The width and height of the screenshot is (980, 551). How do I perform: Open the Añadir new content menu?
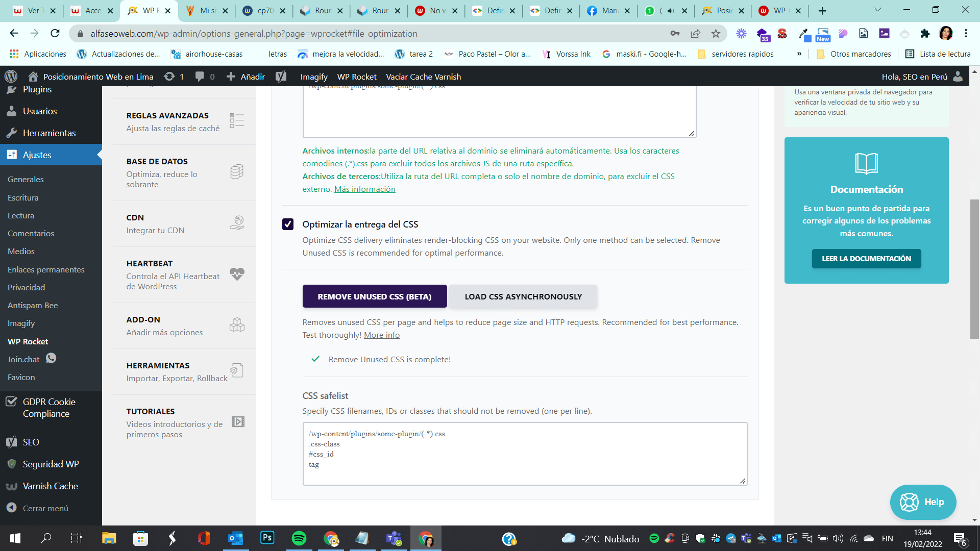[x=246, y=77]
